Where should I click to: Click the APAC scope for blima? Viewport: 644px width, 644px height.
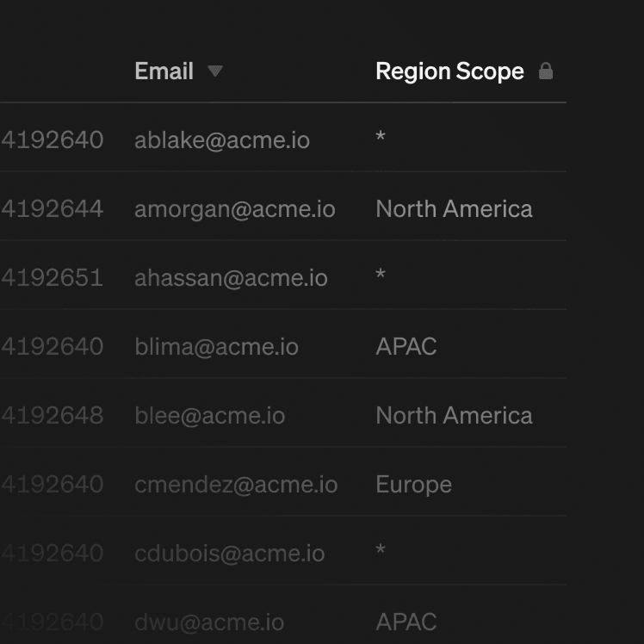[x=406, y=346]
